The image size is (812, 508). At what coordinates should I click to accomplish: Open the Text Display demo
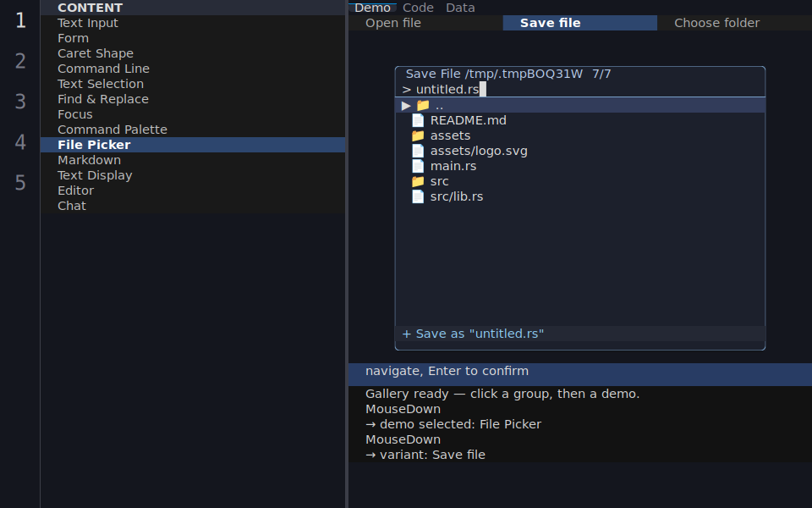(193, 175)
